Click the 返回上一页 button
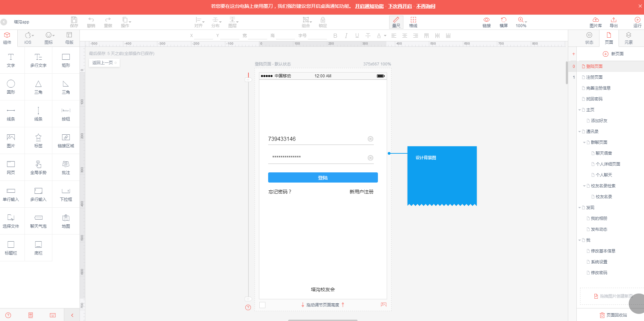Image resolution: width=644 pixels, height=321 pixels. [104, 63]
